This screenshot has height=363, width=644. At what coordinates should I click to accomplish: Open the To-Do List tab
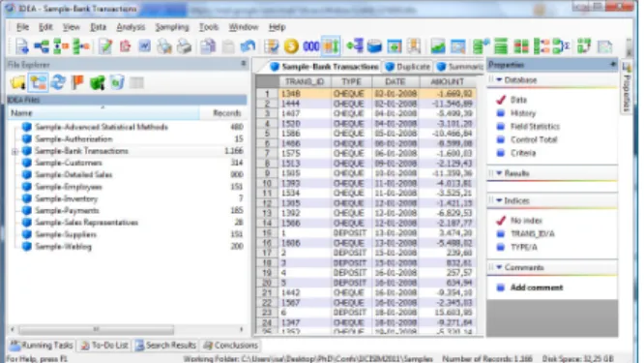pyautogui.click(x=104, y=346)
